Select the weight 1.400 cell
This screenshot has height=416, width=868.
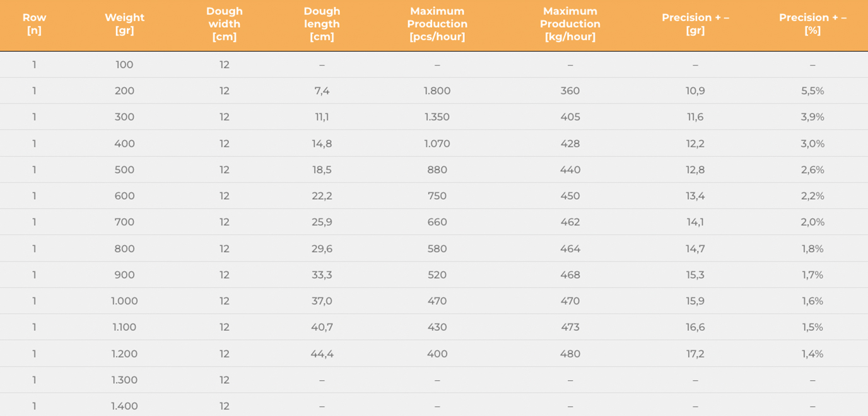click(124, 407)
